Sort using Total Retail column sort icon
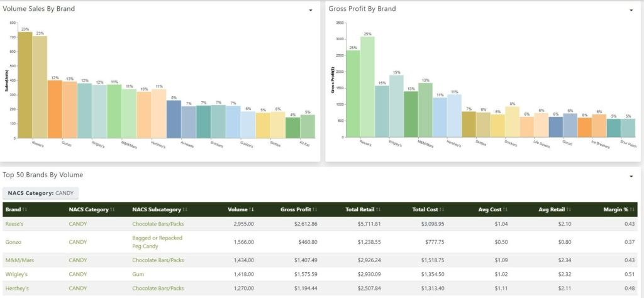644x298 pixels. (x=378, y=210)
